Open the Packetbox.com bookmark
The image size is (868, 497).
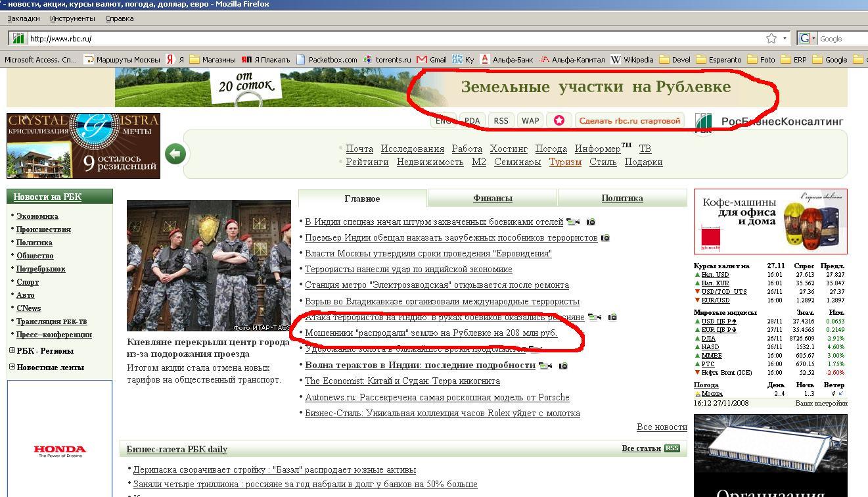click(327, 59)
